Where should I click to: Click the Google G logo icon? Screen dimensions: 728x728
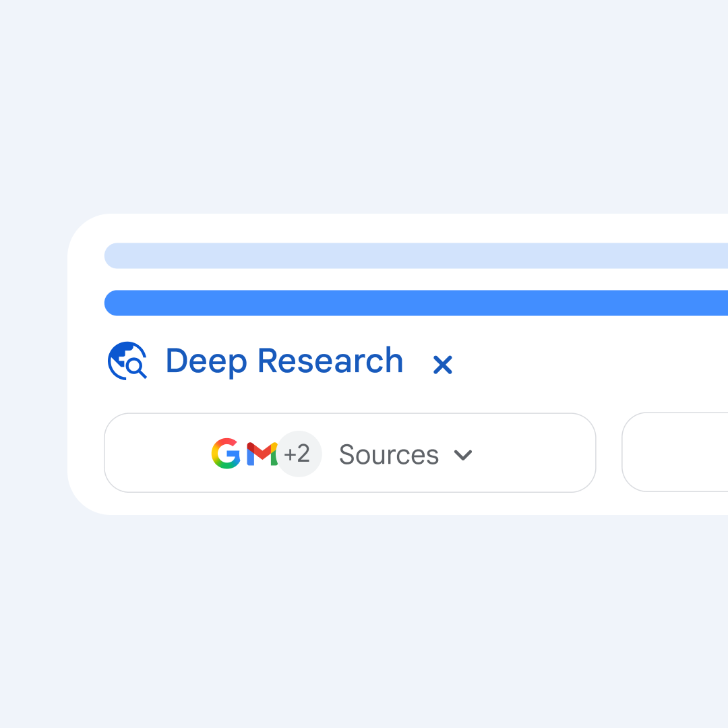point(226,453)
